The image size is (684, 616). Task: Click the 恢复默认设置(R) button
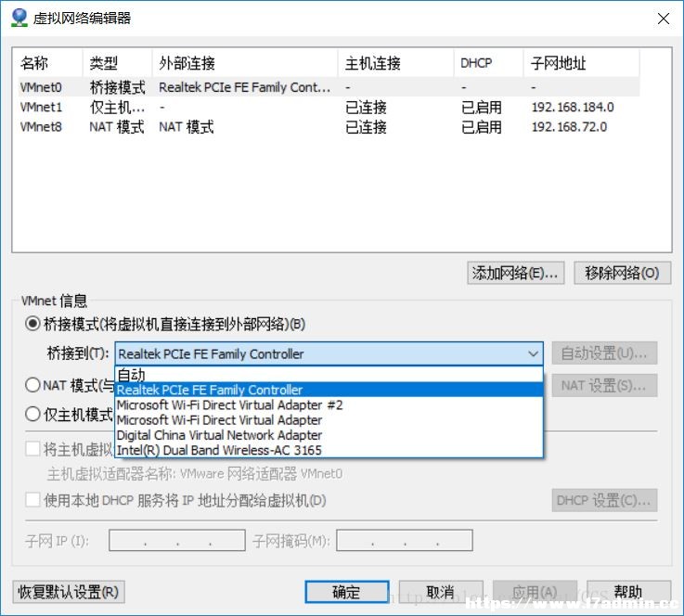pos(69,592)
